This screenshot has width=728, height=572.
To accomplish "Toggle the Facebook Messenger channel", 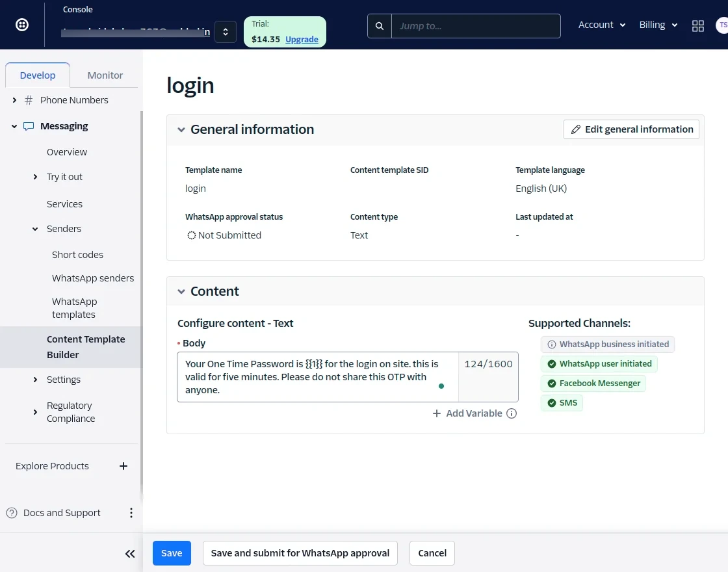I will coord(593,383).
